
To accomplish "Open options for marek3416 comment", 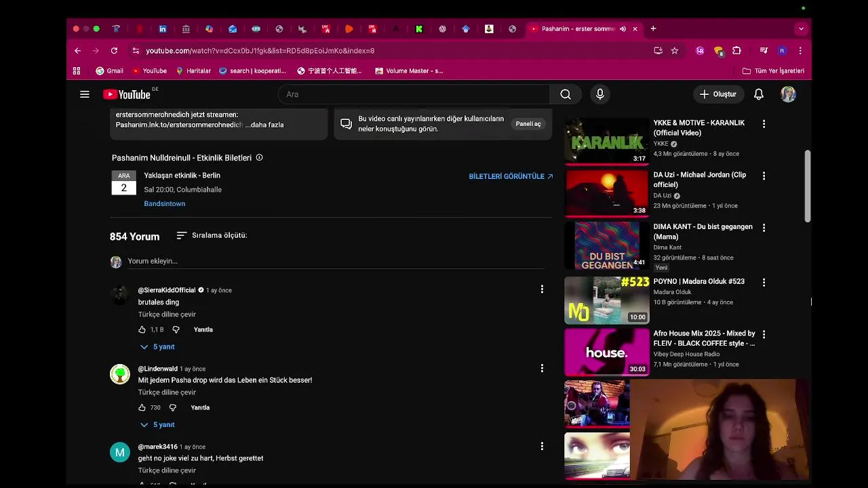I will coord(542,446).
